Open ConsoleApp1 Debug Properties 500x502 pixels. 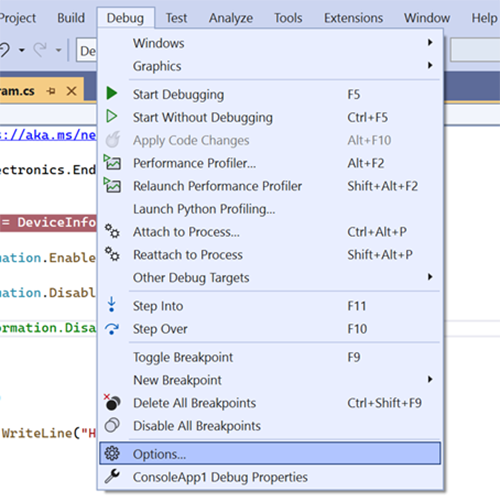pos(270,477)
